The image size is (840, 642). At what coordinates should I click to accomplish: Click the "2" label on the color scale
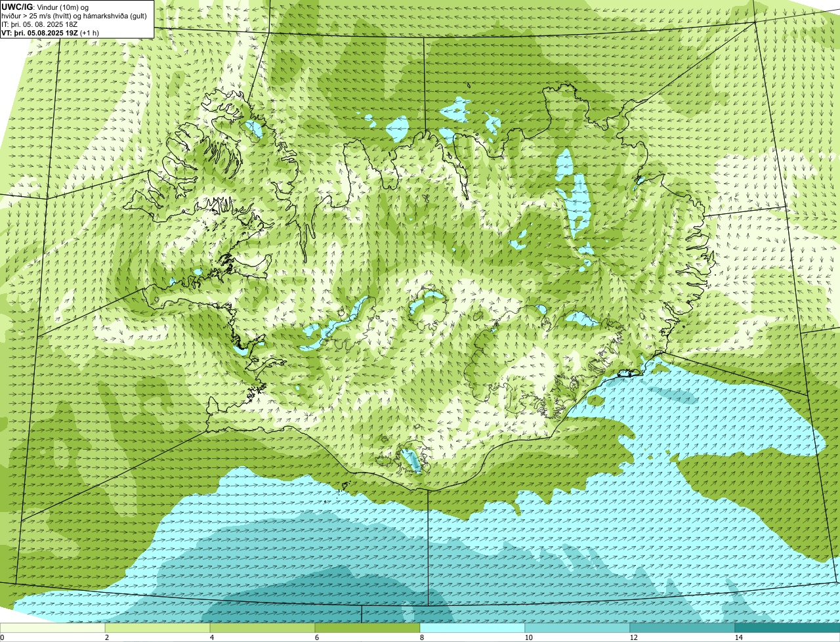(106, 637)
